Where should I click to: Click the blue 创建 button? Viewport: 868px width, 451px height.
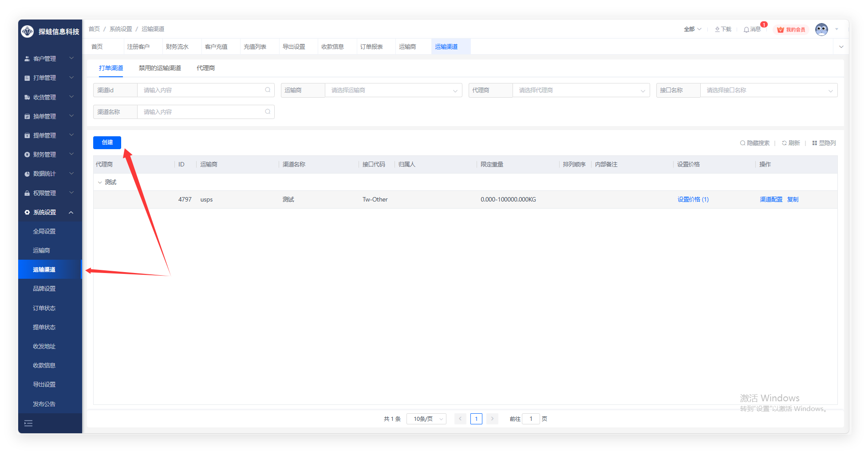(x=107, y=142)
